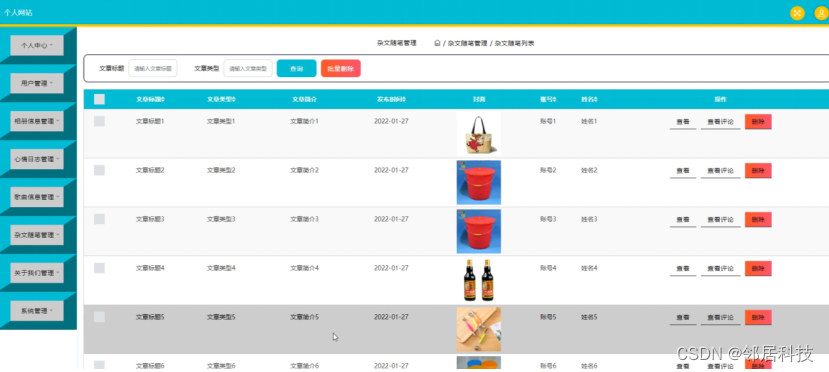
Task: Click 删除 for the 文章标题1 row
Action: pyautogui.click(x=758, y=122)
